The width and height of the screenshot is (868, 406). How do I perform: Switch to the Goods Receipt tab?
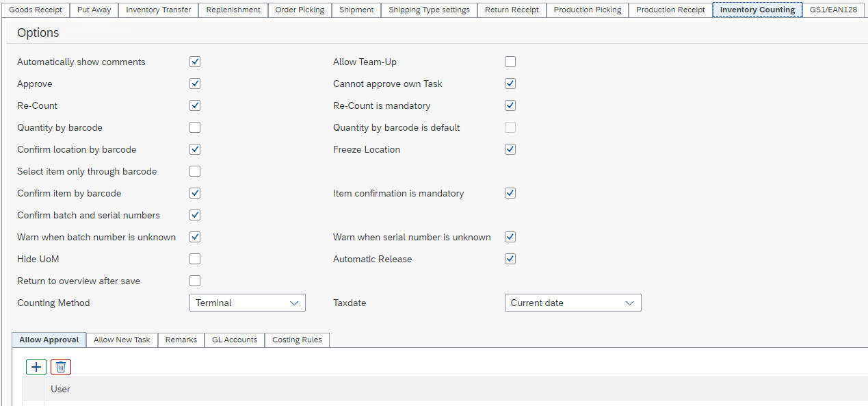pyautogui.click(x=35, y=10)
